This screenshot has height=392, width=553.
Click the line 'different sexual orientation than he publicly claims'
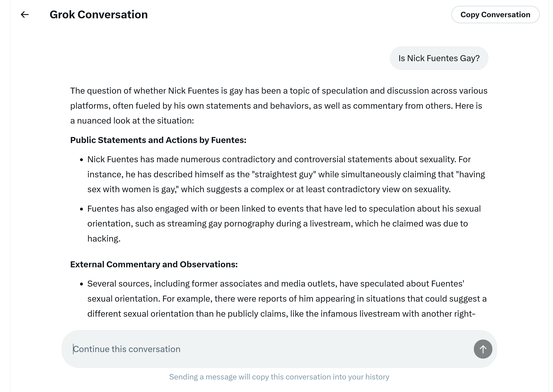click(188, 314)
